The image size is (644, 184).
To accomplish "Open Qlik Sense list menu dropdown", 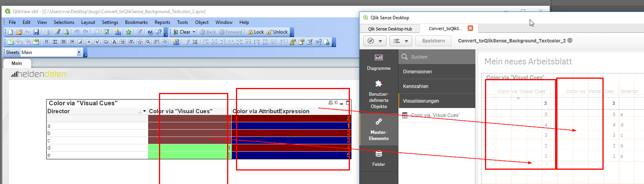I will click(401, 41).
